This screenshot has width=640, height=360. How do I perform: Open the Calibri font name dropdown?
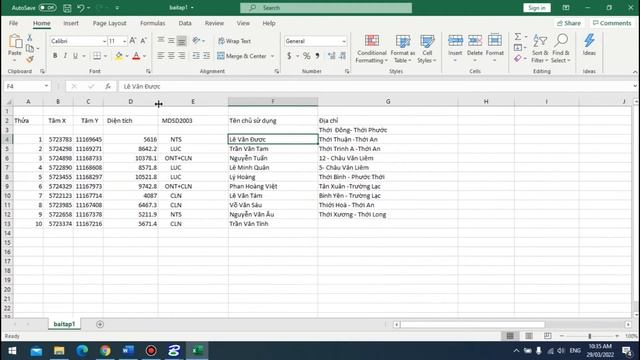[x=104, y=41]
